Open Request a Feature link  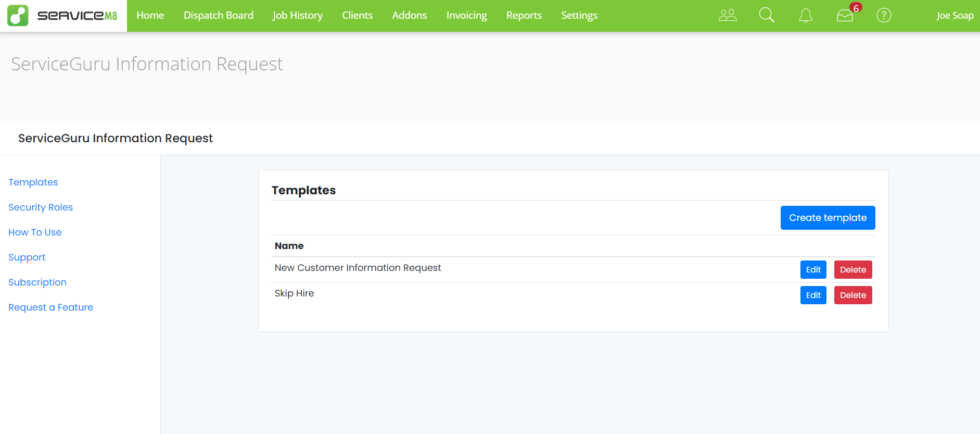(51, 307)
